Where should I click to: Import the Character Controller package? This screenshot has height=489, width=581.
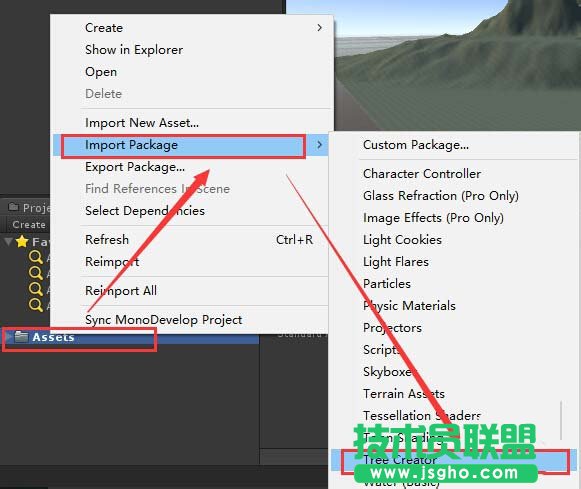point(454,174)
